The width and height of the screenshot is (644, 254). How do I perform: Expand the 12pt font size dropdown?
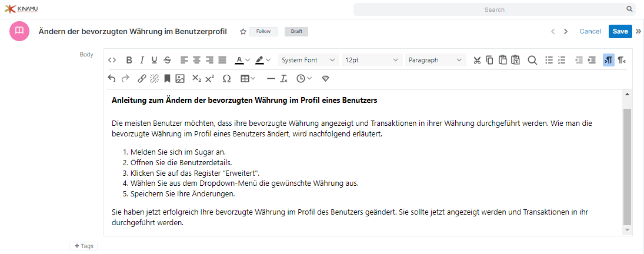click(372, 60)
